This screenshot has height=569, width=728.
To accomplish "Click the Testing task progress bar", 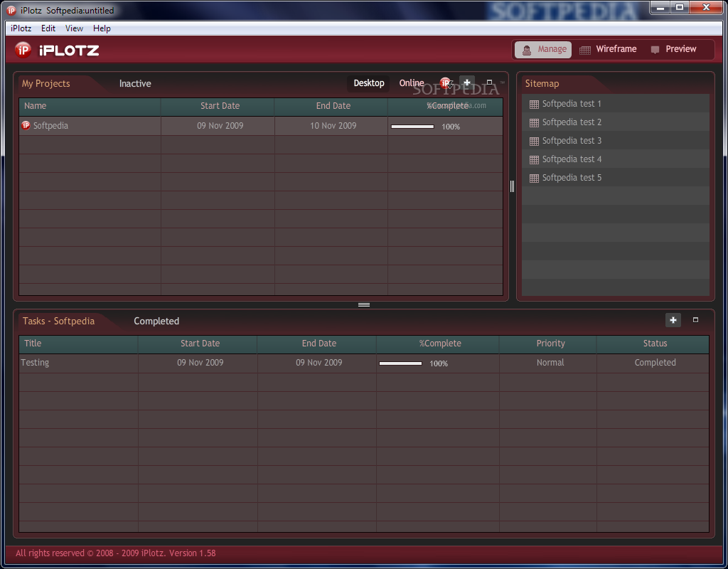I will 400,363.
